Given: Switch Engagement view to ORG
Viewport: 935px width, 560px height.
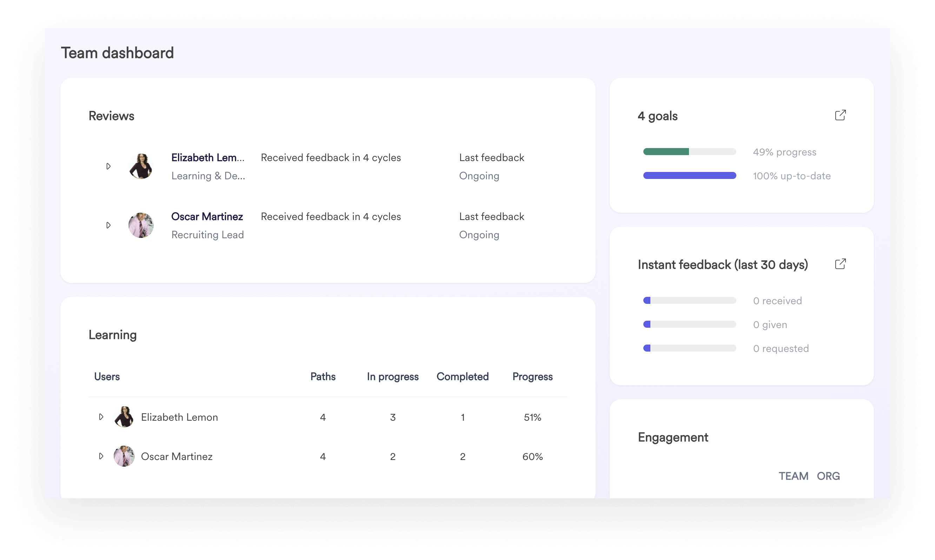Looking at the screenshot, I should (828, 476).
